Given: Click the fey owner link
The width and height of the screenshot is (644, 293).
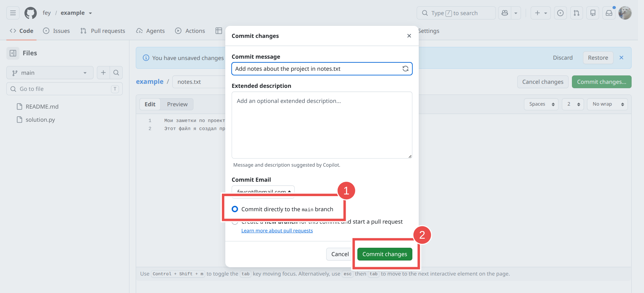Looking at the screenshot, I should click(47, 13).
